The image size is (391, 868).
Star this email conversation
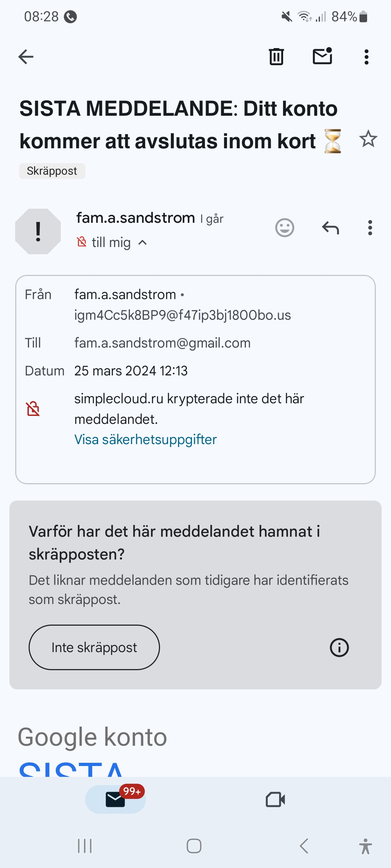click(x=368, y=139)
